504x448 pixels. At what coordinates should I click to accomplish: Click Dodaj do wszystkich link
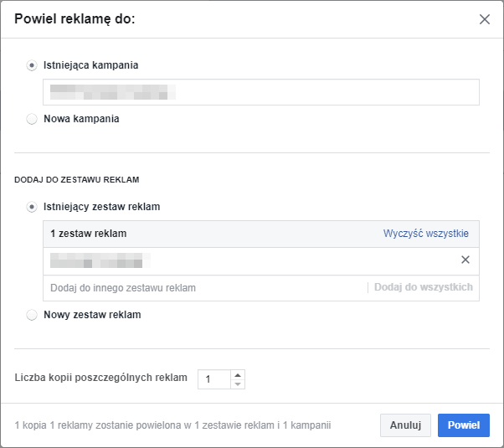(423, 287)
